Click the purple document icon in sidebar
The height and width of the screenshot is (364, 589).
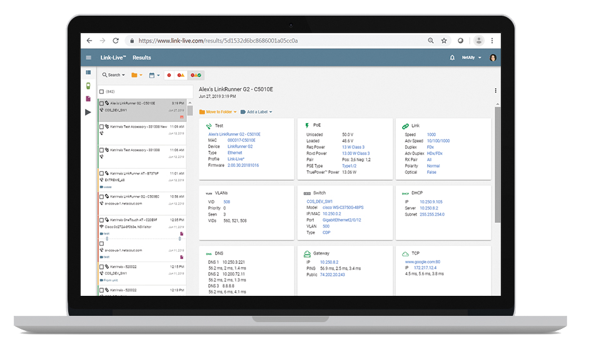[88, 99]
